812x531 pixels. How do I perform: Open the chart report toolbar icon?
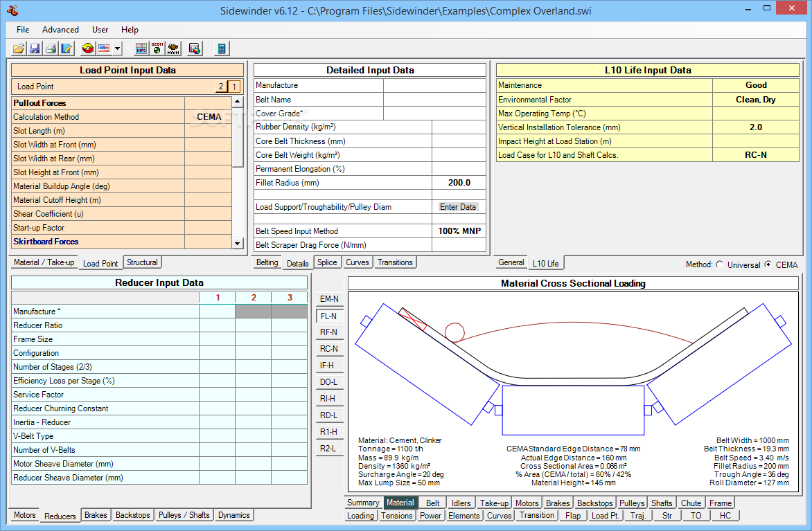coord(195,48)
